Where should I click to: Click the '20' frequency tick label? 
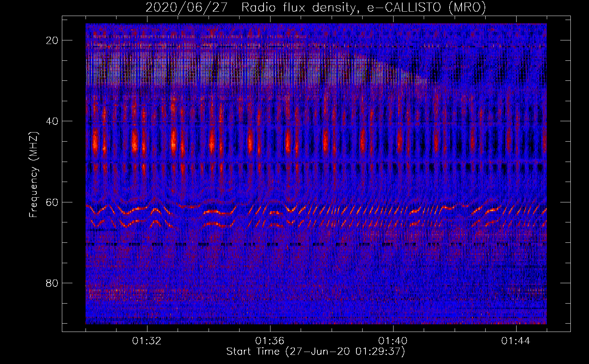52,40
